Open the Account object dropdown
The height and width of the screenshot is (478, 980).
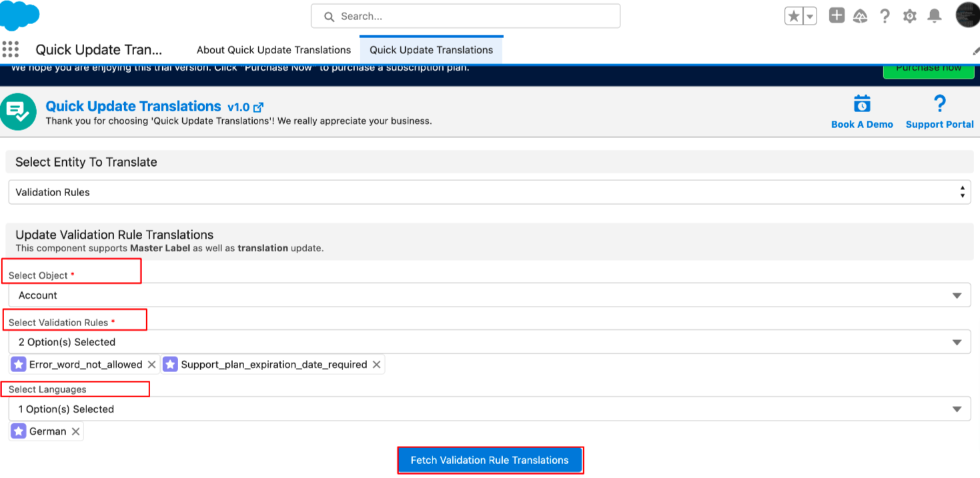coord(490,295)
